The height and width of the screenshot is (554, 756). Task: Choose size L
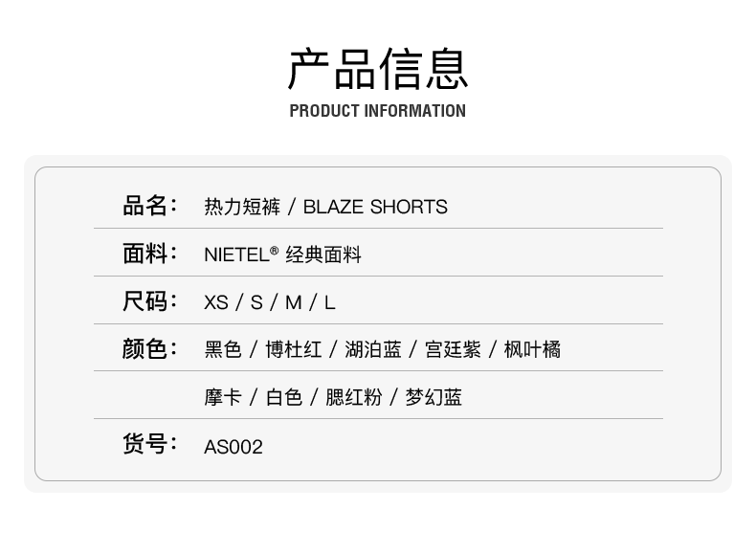329,302
